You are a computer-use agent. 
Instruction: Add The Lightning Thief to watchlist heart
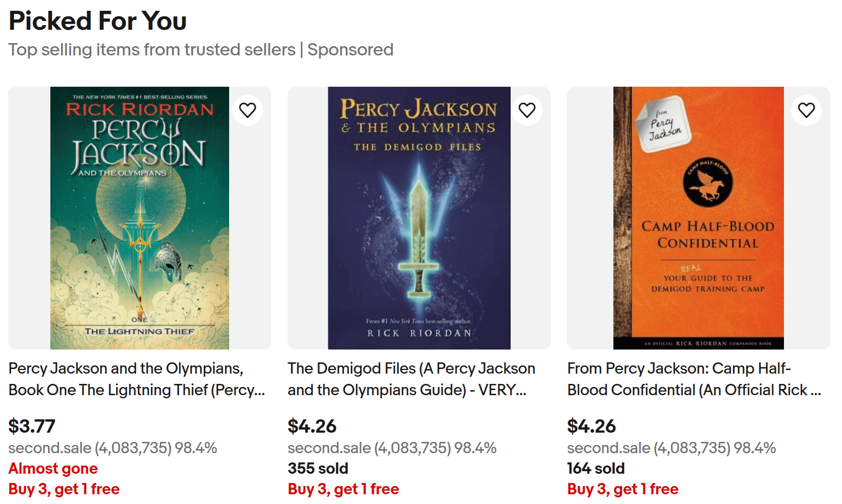coord(248,110)
